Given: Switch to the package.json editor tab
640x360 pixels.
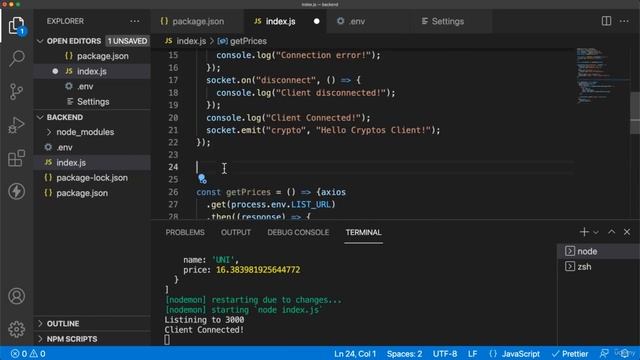Looking at the screenshot, I should 198,21.
